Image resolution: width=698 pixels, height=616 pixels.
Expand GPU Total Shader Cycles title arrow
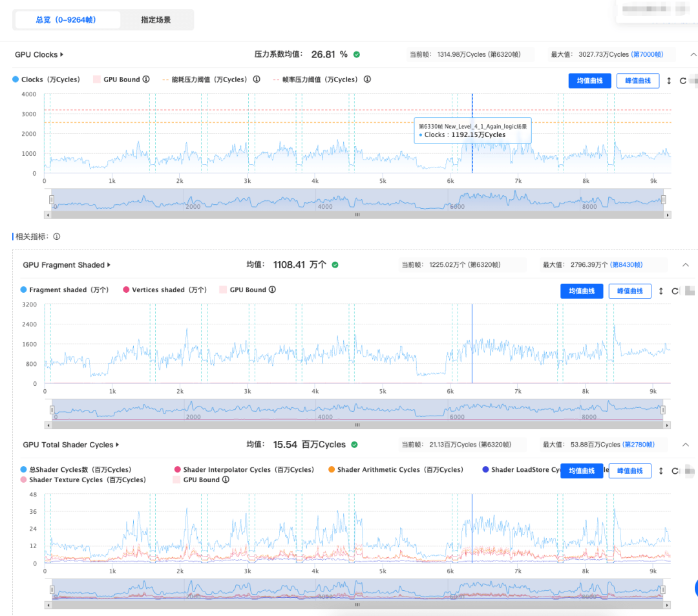point(118,445)
